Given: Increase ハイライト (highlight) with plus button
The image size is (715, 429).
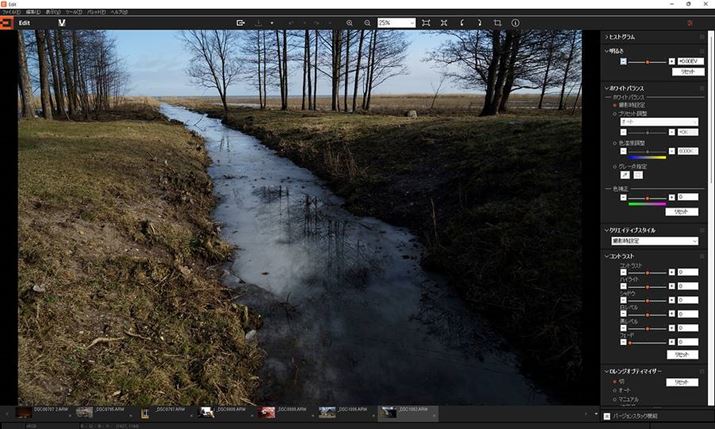Looking at the screenshot, I should [x=672, y=286].
